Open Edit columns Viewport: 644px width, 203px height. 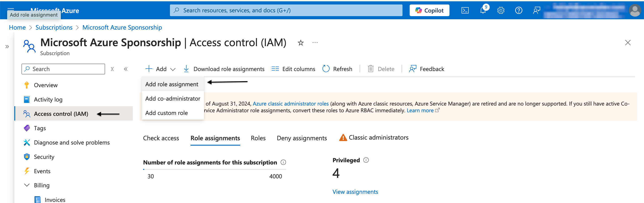click(293, 69)
